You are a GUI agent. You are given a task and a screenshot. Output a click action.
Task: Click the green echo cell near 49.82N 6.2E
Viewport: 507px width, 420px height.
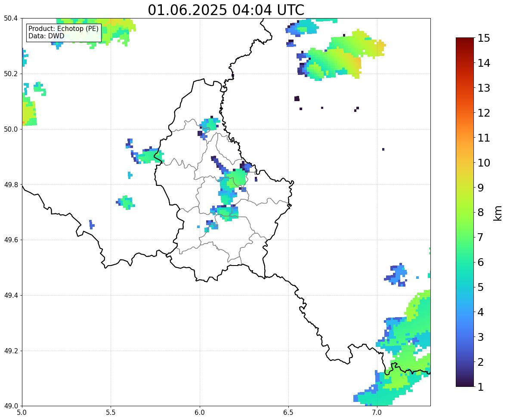point(235,179)
